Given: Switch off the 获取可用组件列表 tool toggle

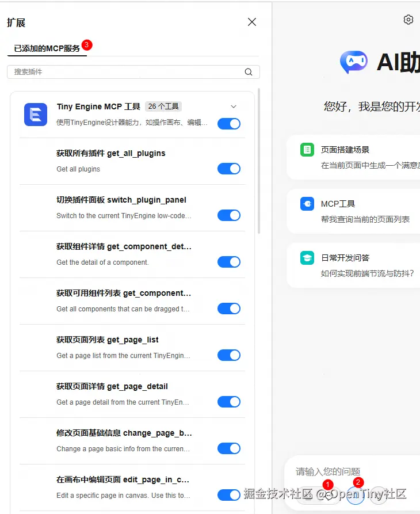Looking at the screenshot, I should tap(229, 309).
